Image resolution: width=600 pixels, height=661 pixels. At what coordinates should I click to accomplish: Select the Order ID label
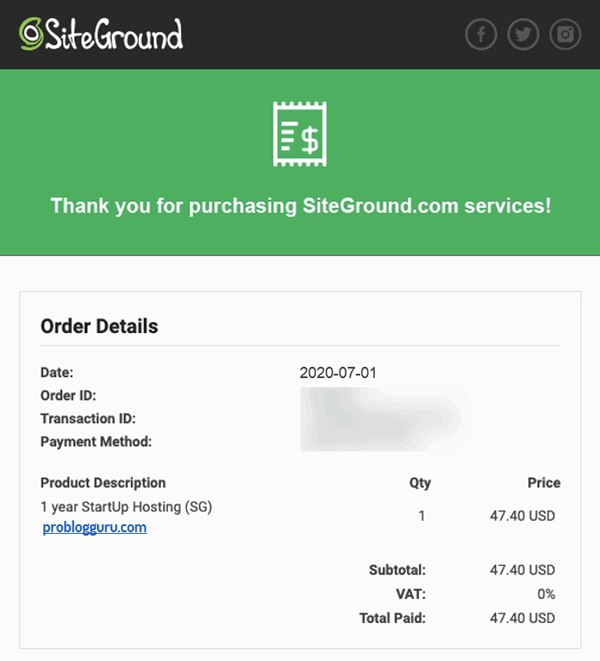point(68,395)
